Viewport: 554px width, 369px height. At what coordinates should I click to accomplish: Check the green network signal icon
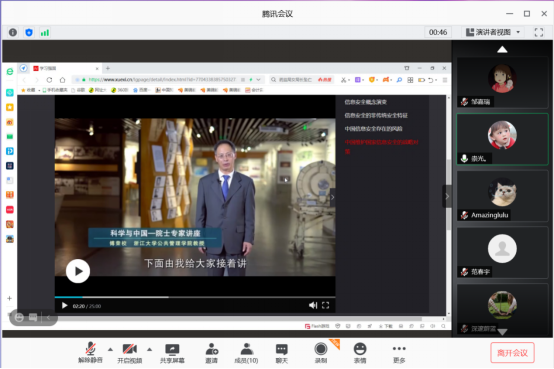45,33
